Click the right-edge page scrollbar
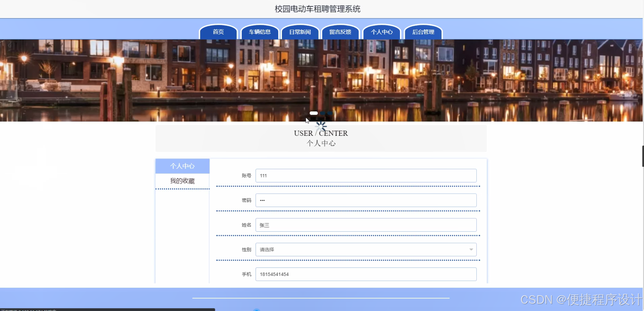Screen dimensions: 644x311 point(642,155)
